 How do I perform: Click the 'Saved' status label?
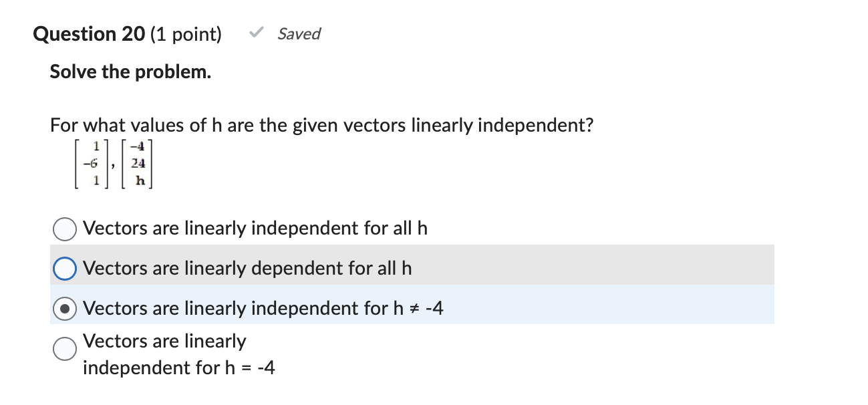pyautogui.click(x=299, y=34)
